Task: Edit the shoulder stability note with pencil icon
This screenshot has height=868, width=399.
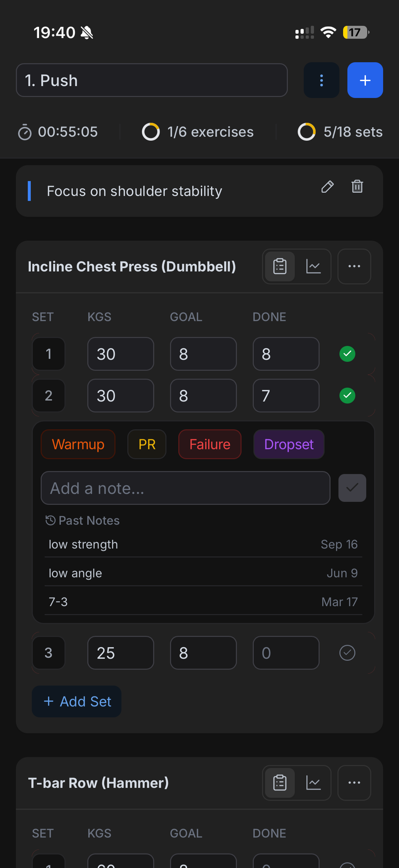Action: (327, 187)
